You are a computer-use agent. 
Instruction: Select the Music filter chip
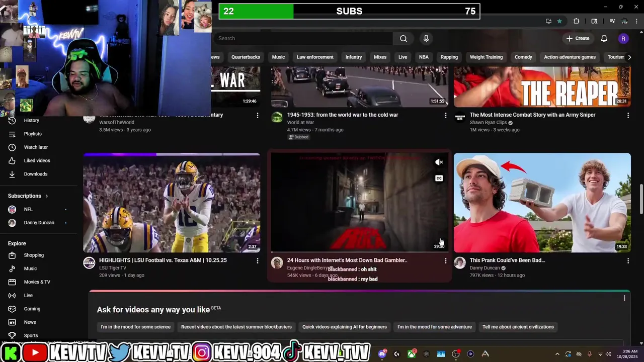point(278,57)
